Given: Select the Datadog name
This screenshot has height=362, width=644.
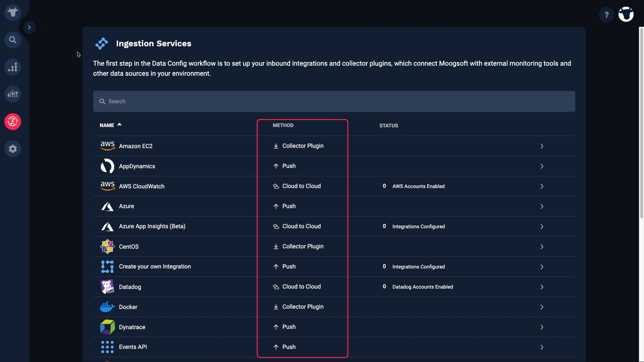Looking at the screenshot, I should [130, 287].
